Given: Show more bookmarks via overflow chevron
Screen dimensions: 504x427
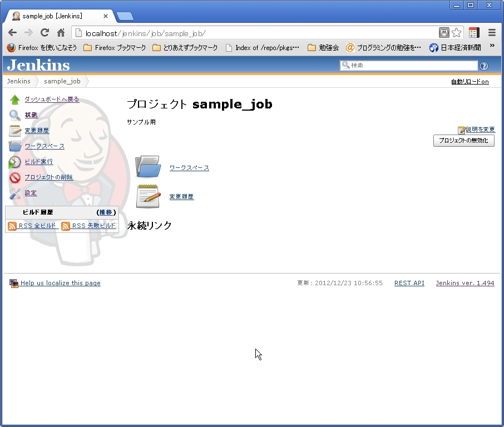Looking at the screenshot, I should click(x=492, y=46).
